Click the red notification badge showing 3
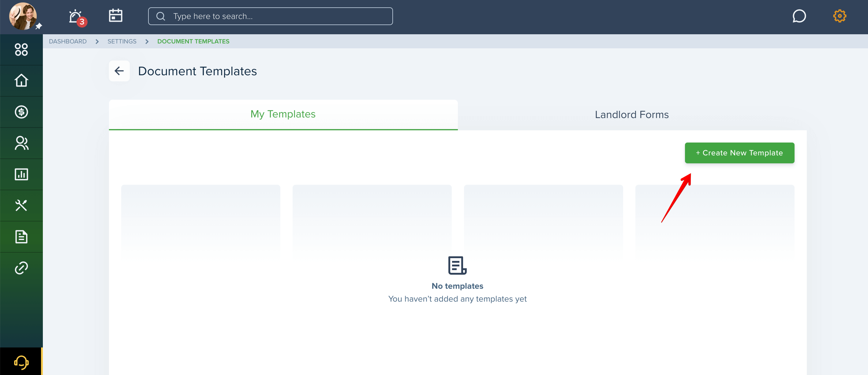Image resolution: width=868 pixels, height=375 pixels. (82, 22)
